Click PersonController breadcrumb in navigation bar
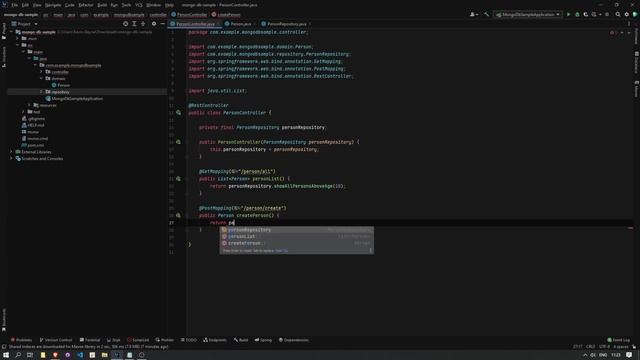640x360 pixels. [x=189, y=15]
